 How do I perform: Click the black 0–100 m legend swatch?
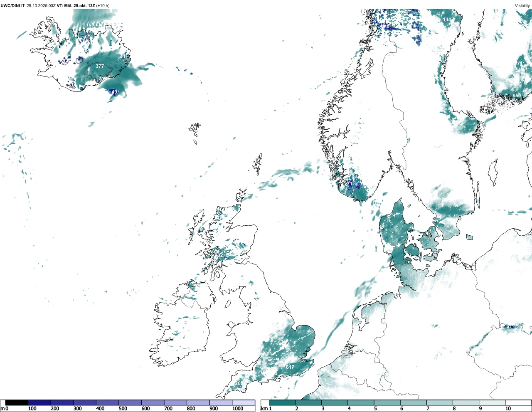tap(17, 402)
